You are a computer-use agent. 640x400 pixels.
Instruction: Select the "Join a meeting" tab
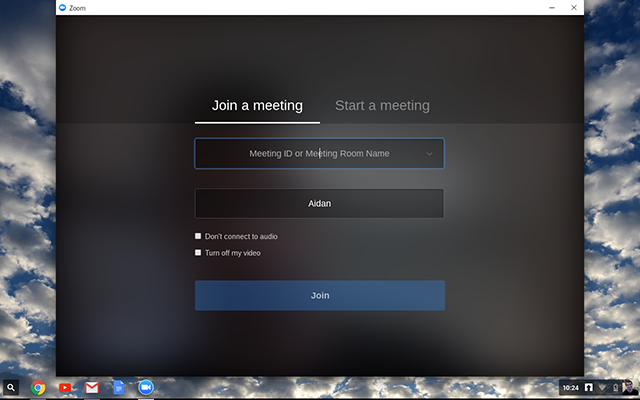coord(257,105)
